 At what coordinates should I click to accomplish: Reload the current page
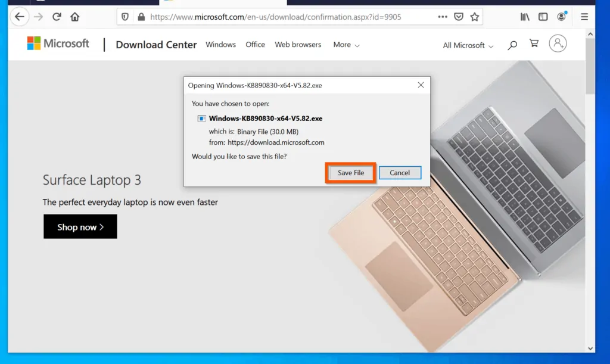pos(57,17)
